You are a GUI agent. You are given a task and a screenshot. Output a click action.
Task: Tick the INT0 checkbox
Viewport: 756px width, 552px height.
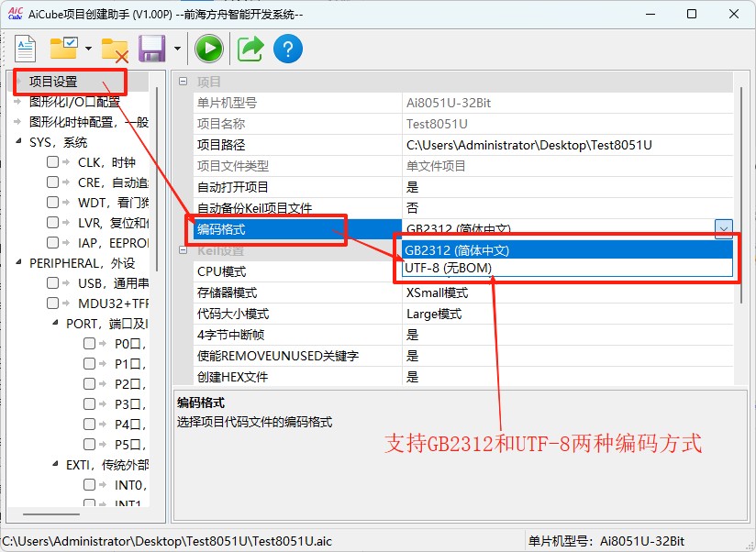89,484
